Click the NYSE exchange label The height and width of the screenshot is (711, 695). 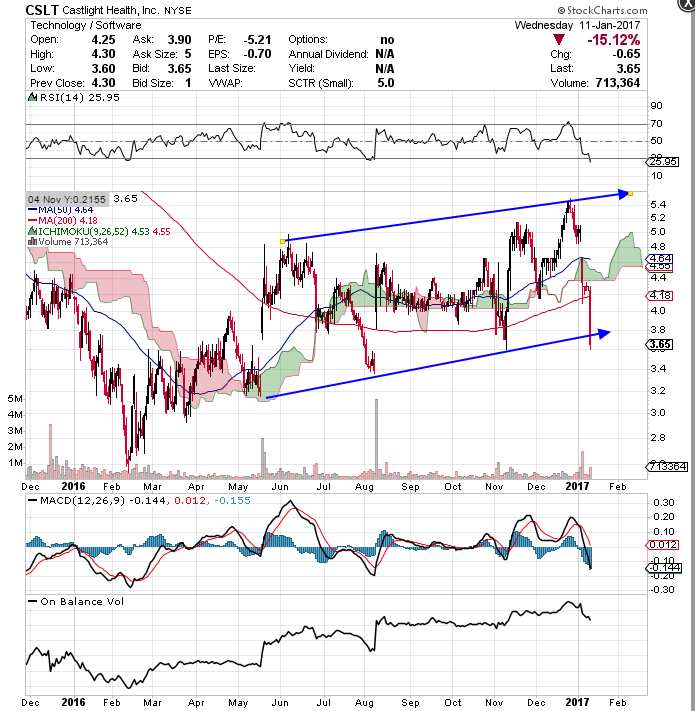click(x=178, y=10)
